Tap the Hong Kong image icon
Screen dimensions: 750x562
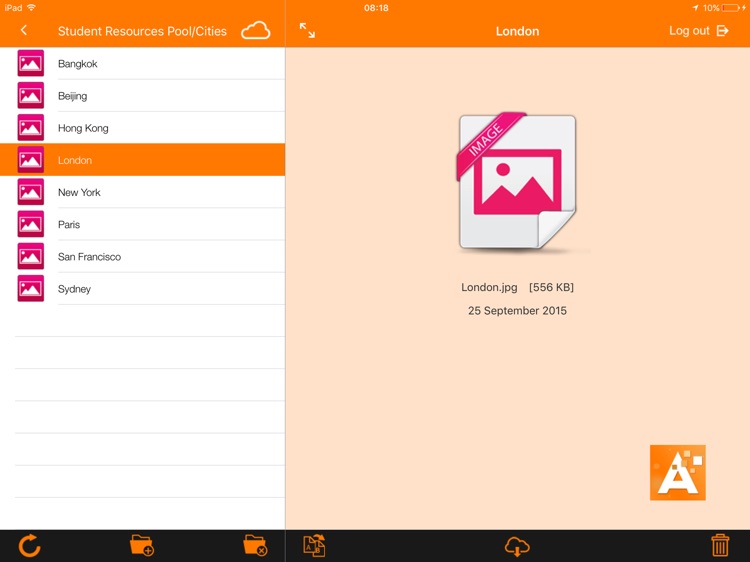(31, 127)
